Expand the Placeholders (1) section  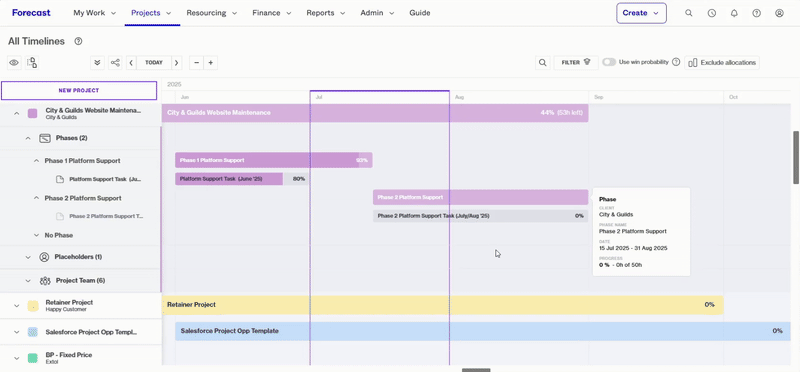pyautogui.click(x=28, y=257)
